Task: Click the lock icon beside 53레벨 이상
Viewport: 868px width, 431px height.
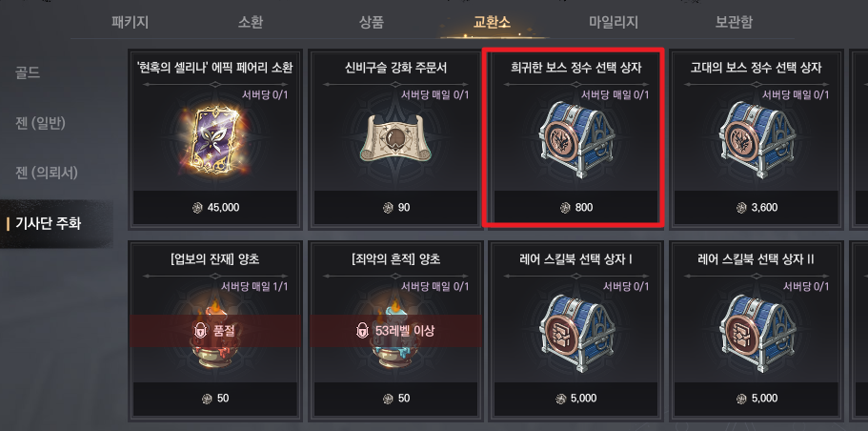Action: 362,331
